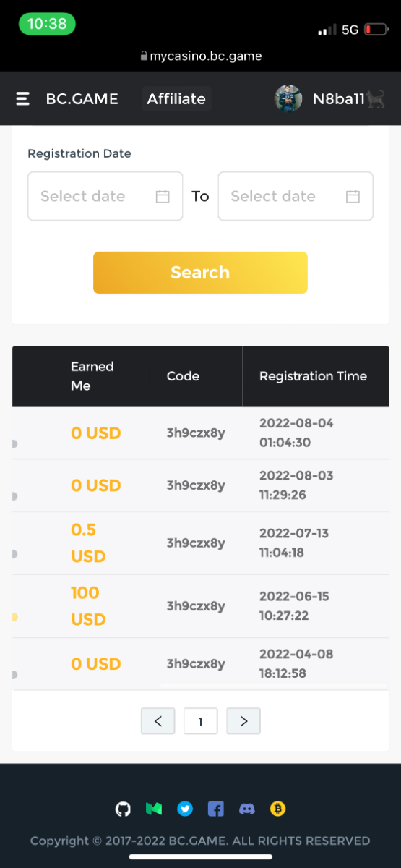The height and width of the screenshot is (868, 401).
Task: Open the hamburger menu icon
Action: (x=23, y=99)
